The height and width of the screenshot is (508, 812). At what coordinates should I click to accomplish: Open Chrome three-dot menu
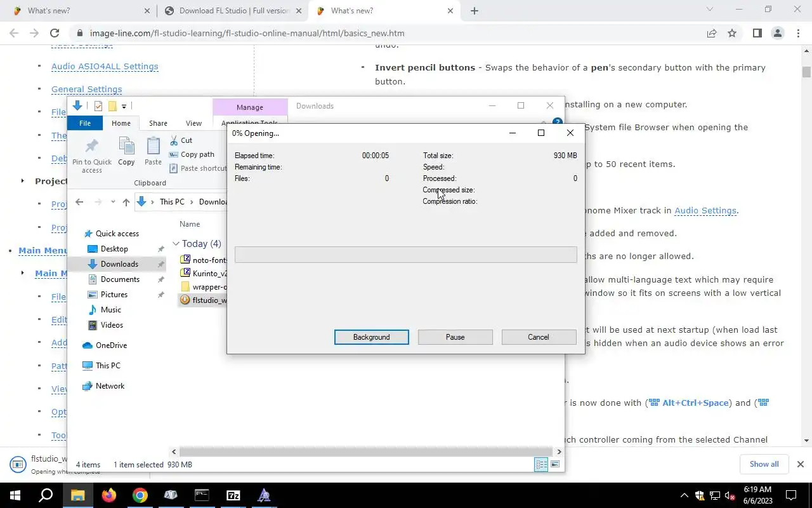(798, 33)
